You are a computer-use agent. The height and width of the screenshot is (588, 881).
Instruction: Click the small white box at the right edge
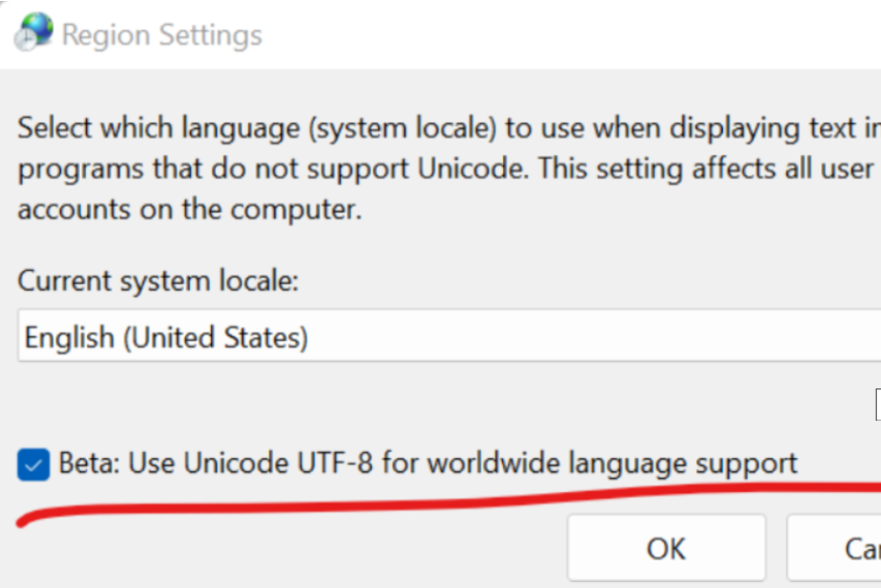coord(877,404)
